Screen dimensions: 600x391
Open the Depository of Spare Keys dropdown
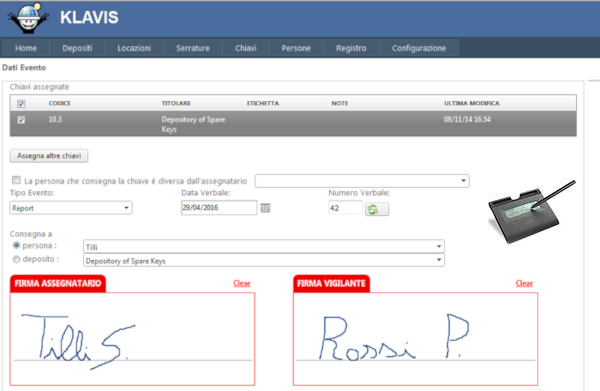[264, 261]
